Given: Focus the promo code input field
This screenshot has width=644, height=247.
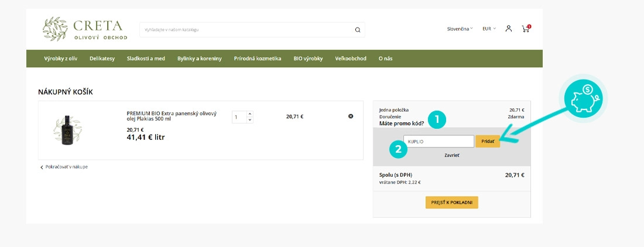Looking at the screenshot, I should click(x=439, y=142).
